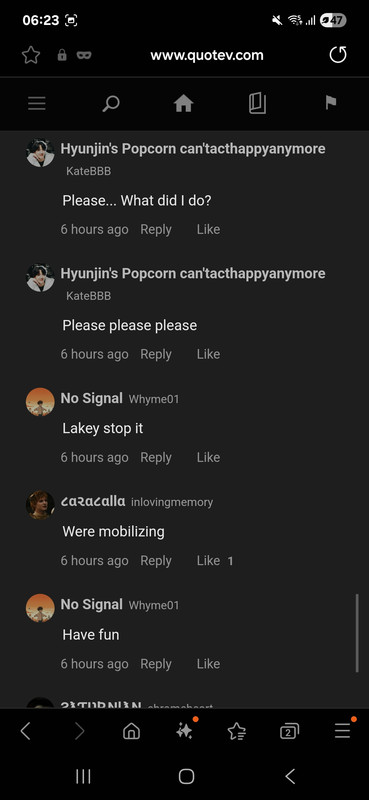
Task: Like the 'Have fun' comment
Action: click(x=208, y=664)
